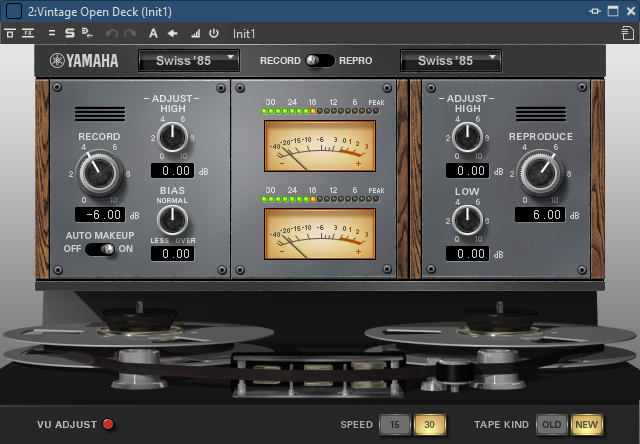Click the bold S icon in toolbar
This screenshot has width=640, height=444.
pos(71,33)
